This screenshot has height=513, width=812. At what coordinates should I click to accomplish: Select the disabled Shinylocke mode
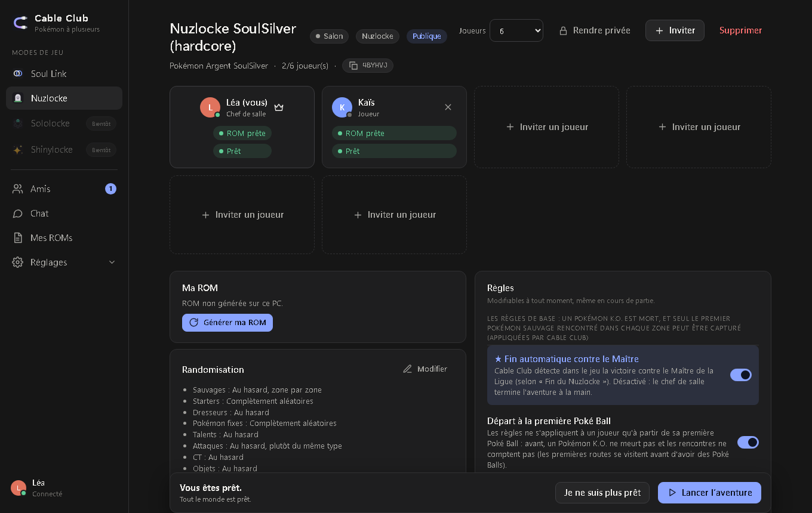[x=64, y=150]
